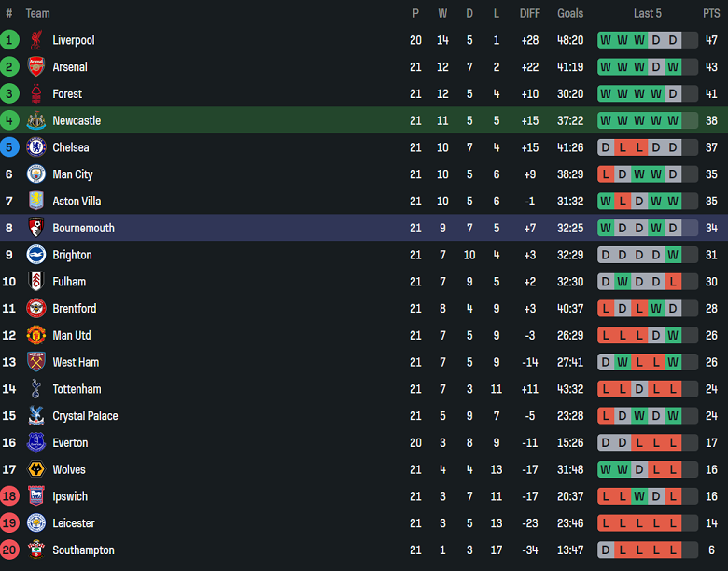This screenshot has width=728, height=571.
Task: Sort table by DIFF column header
Action: coord(530,13)
